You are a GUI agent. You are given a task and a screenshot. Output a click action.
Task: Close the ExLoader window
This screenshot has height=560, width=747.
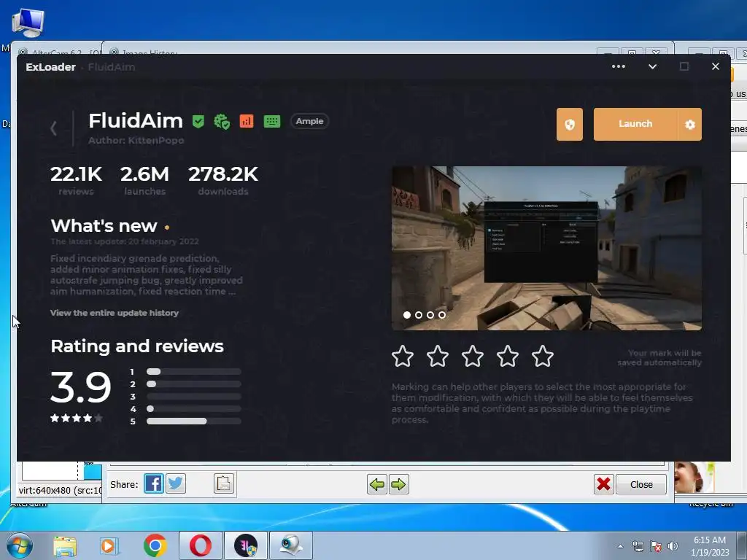(x=715, y=66)
